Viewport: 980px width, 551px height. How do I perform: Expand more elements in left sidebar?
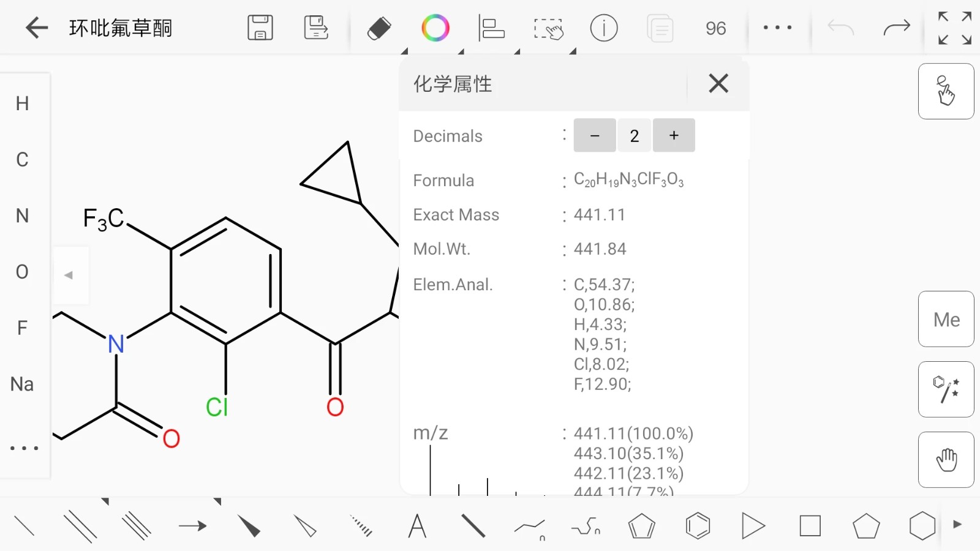24,448
